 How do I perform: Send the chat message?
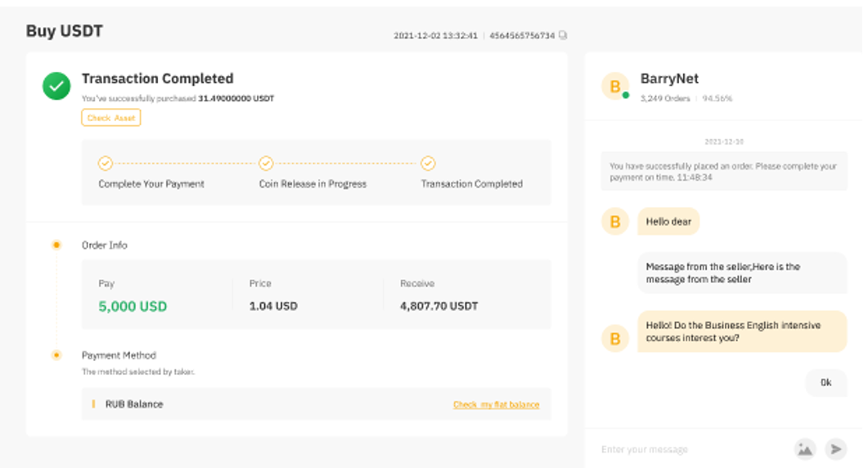[x=835, y=448]
